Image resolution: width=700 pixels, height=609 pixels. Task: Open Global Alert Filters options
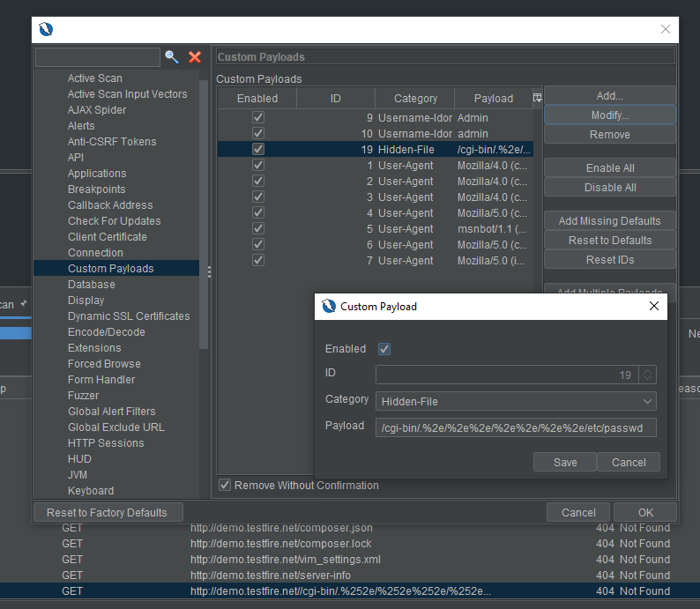(x=112, y=411)
